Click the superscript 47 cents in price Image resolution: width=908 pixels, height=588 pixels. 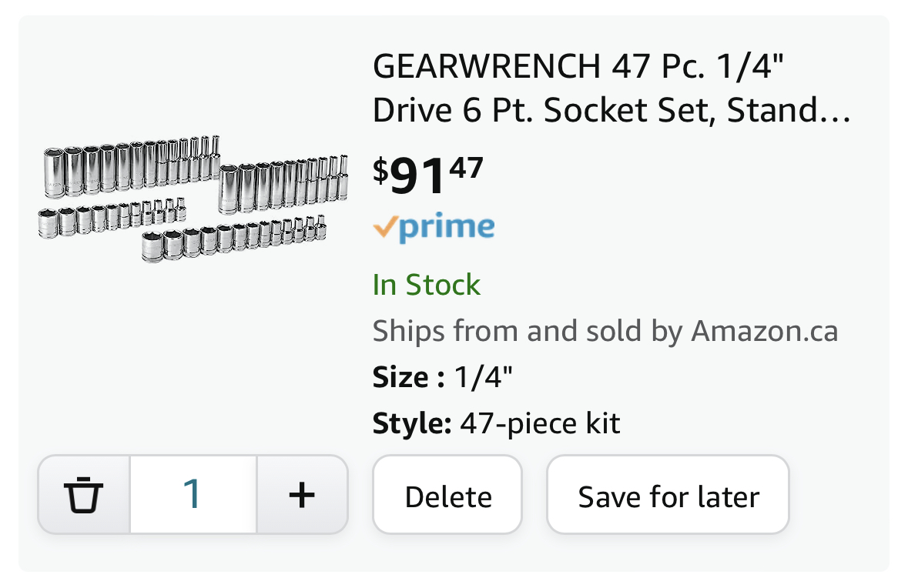coord(467,167)
